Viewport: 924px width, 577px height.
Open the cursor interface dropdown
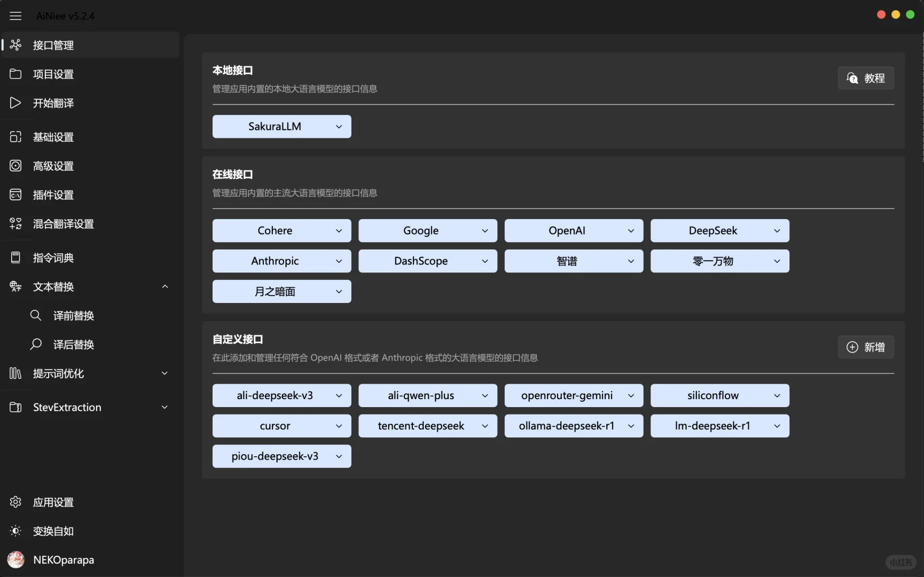pyautogui.click(x=281, y=426)
